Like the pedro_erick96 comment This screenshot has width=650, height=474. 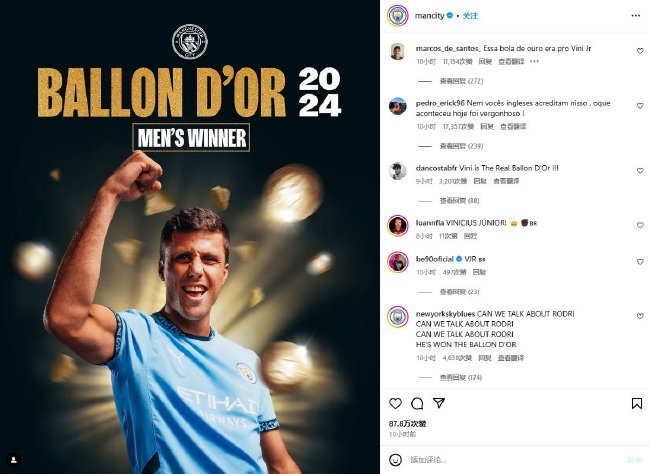point(640,106)
